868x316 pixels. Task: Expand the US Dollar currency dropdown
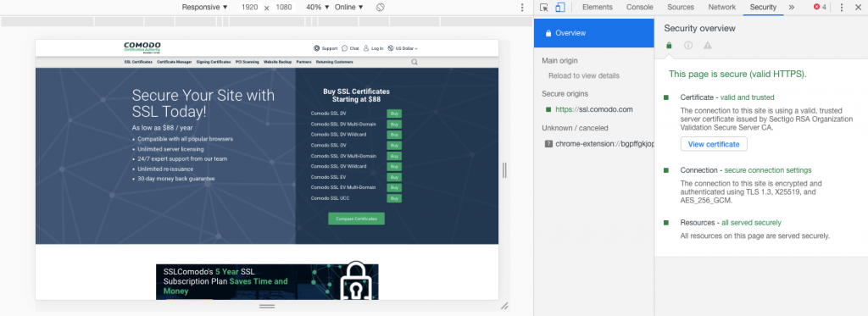click(406, 48)
